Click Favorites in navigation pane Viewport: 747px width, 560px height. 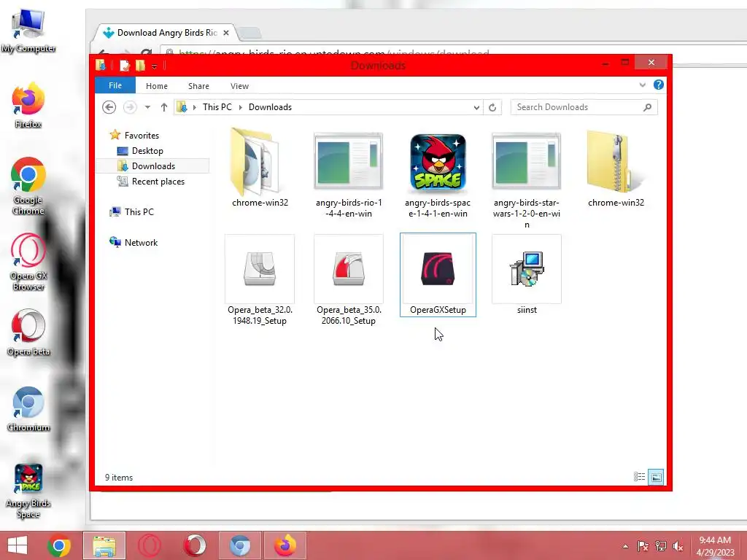[x=142, y=135]
